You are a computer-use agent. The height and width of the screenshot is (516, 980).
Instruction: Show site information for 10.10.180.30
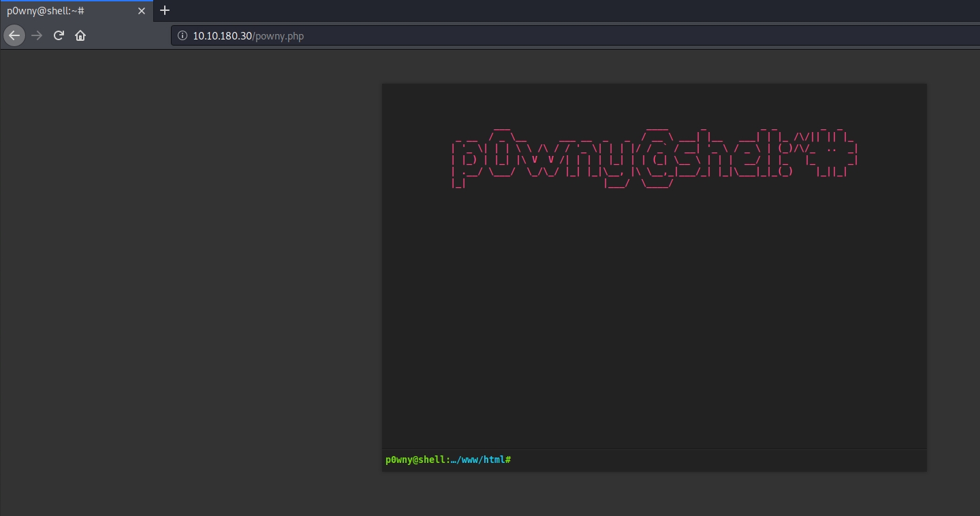tap(183, 36)
